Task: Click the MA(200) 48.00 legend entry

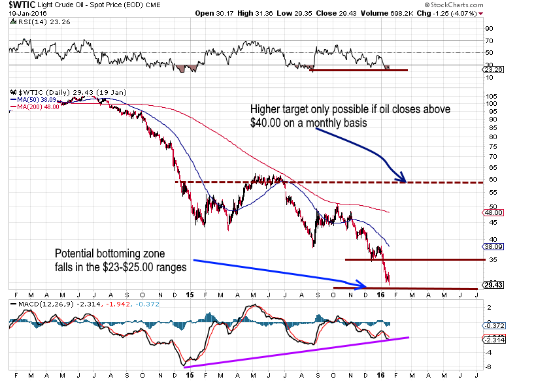Action: point(35,107)
